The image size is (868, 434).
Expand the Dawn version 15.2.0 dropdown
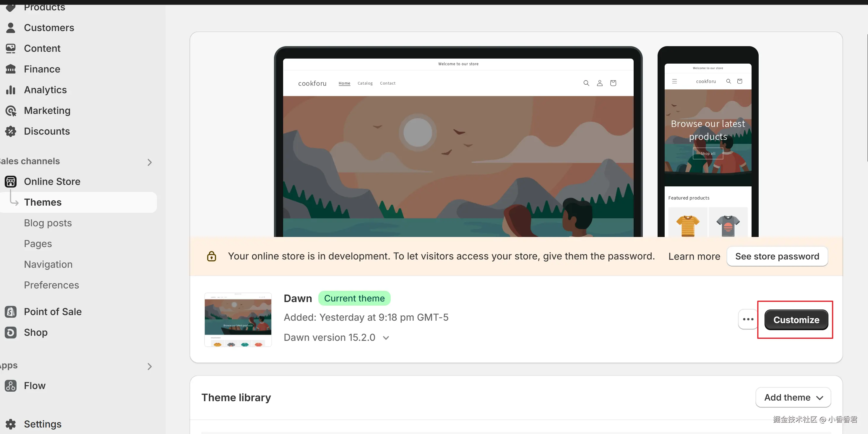[x=386, y=338]
